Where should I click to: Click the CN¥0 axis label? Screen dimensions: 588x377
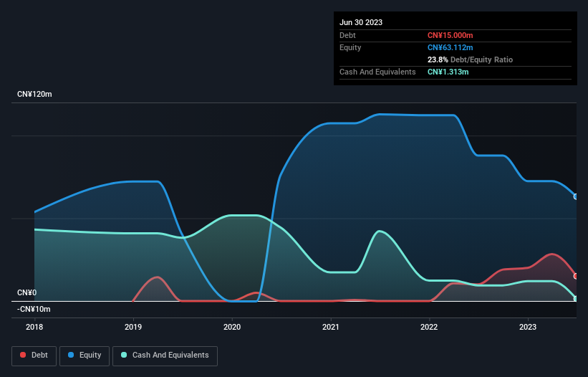[26, 292]
